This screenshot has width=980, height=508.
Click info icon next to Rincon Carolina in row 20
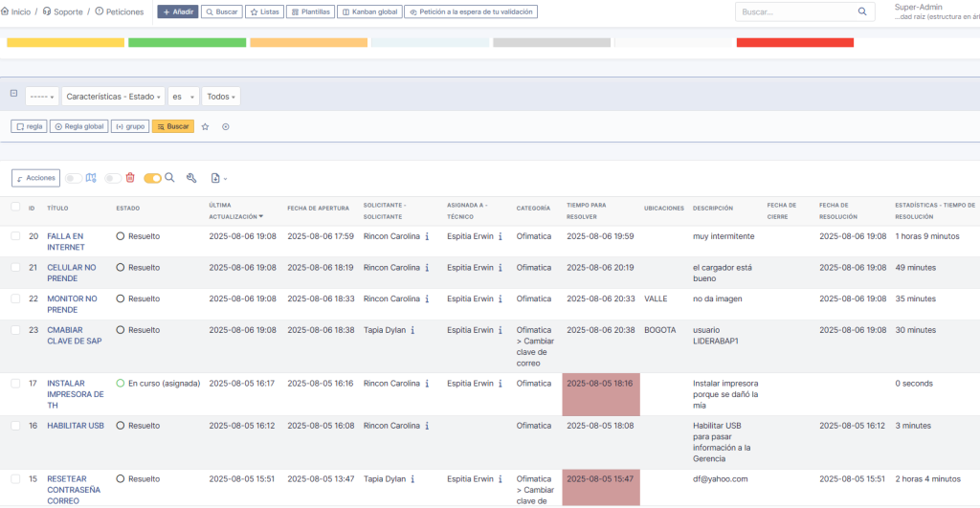tap(428, 237)
